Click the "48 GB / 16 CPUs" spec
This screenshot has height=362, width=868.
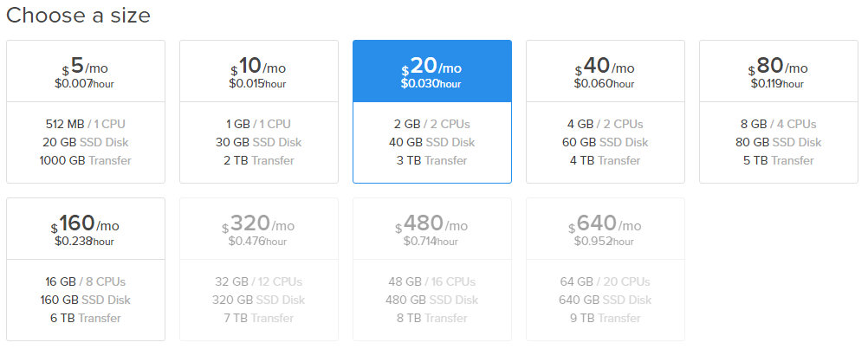(431, 281)
